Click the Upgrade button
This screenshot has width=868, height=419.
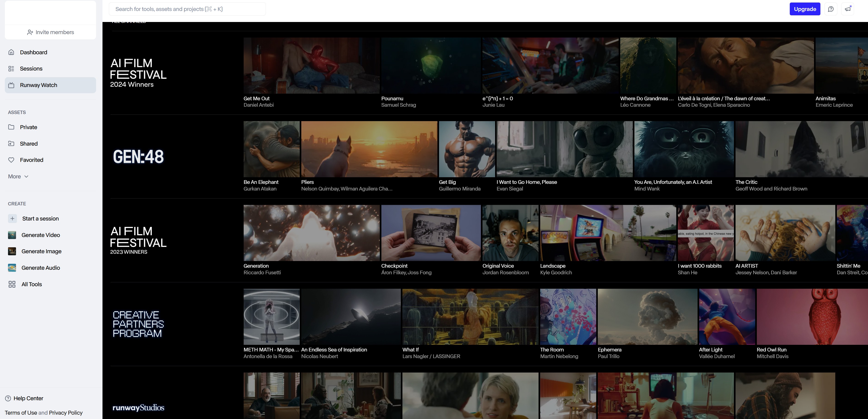tap(805, 9)
